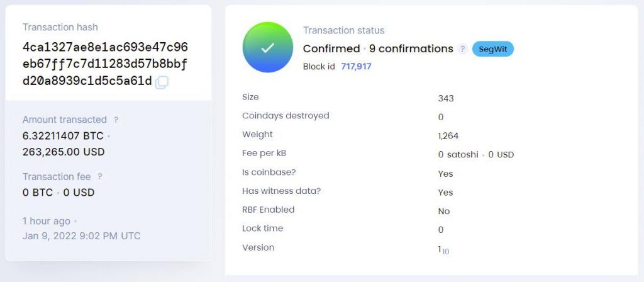Viewport: 644px width, 282px height.
Task: Click the Version subscript 10
Action: click(x=445, y=252)
